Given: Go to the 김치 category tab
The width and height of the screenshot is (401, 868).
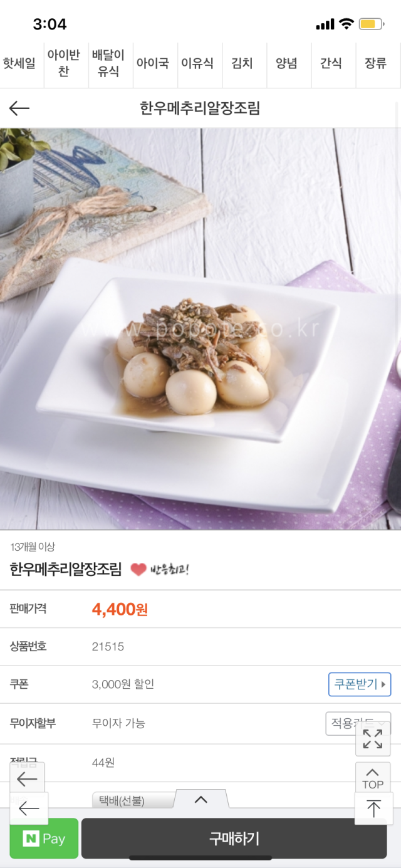Looking at the screenshot, I should (x=242, y=63).
